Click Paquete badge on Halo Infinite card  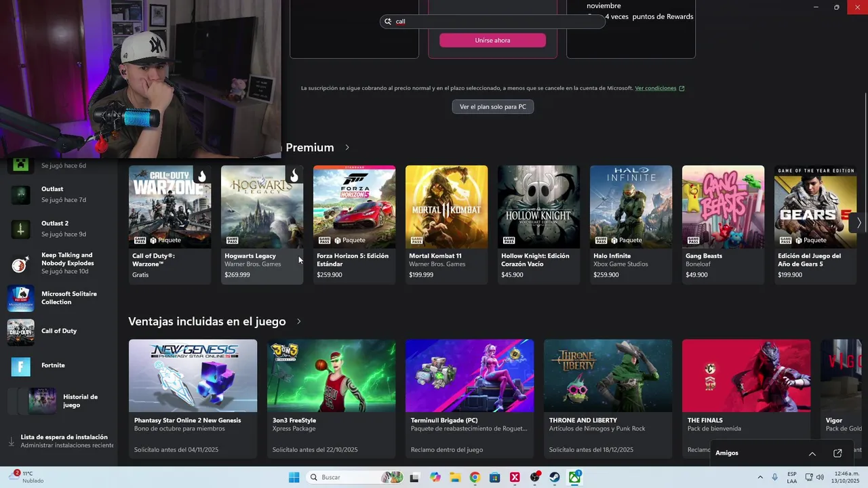coord(627,240)
